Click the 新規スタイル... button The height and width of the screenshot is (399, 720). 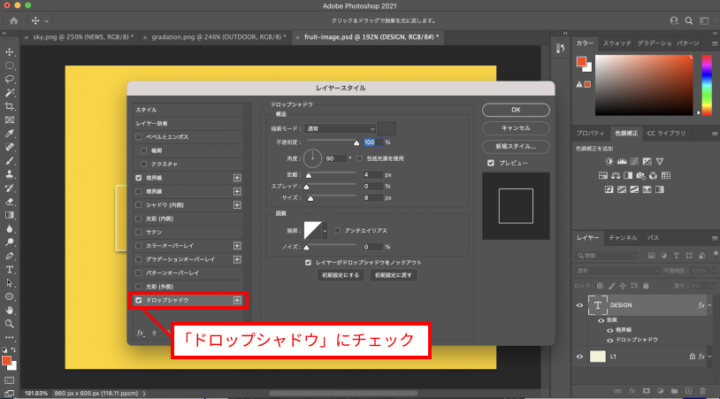pos(516,146)
